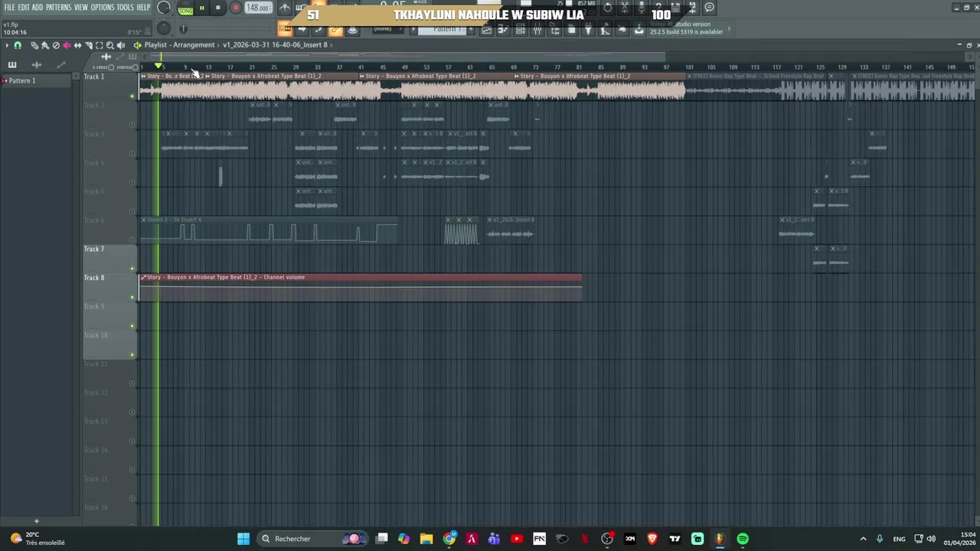
Task: Select the Select tool
Action: tap(100, 45)
